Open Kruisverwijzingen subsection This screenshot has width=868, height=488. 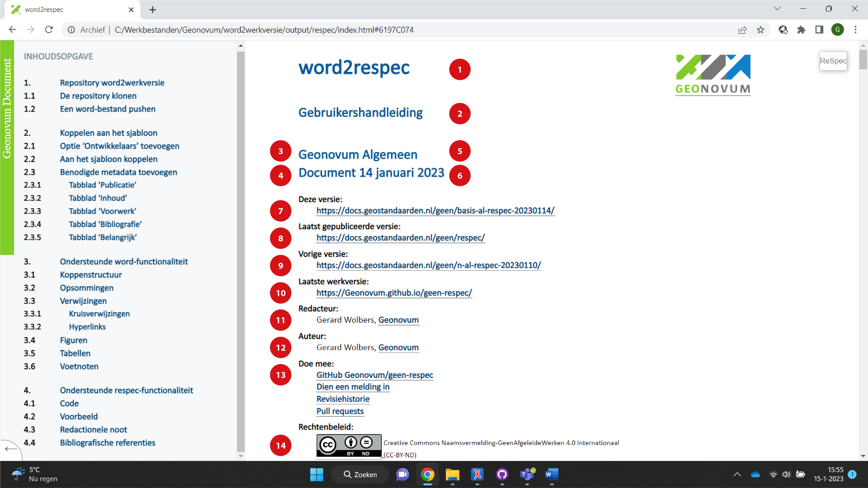[x=99, y=314]
